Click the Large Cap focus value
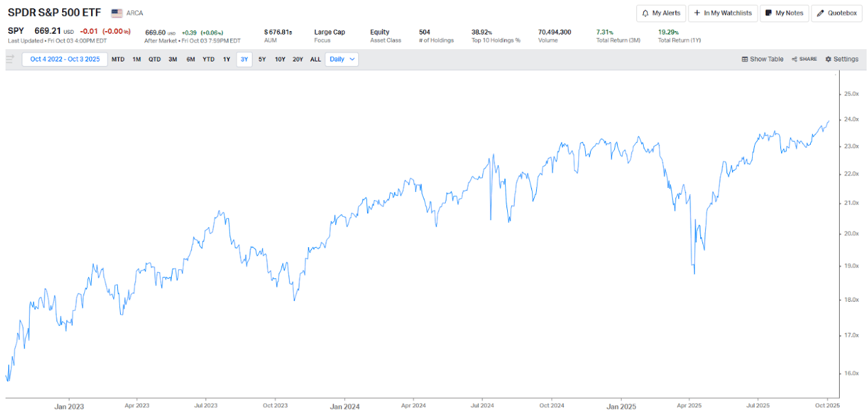868x417 pixels. 330,32
